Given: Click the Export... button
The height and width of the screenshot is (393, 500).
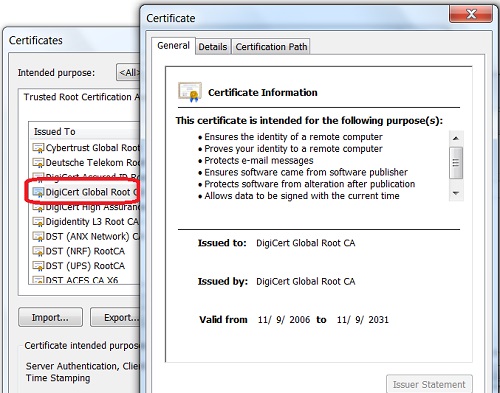Looking at the screenshot, I should [116, 317].
